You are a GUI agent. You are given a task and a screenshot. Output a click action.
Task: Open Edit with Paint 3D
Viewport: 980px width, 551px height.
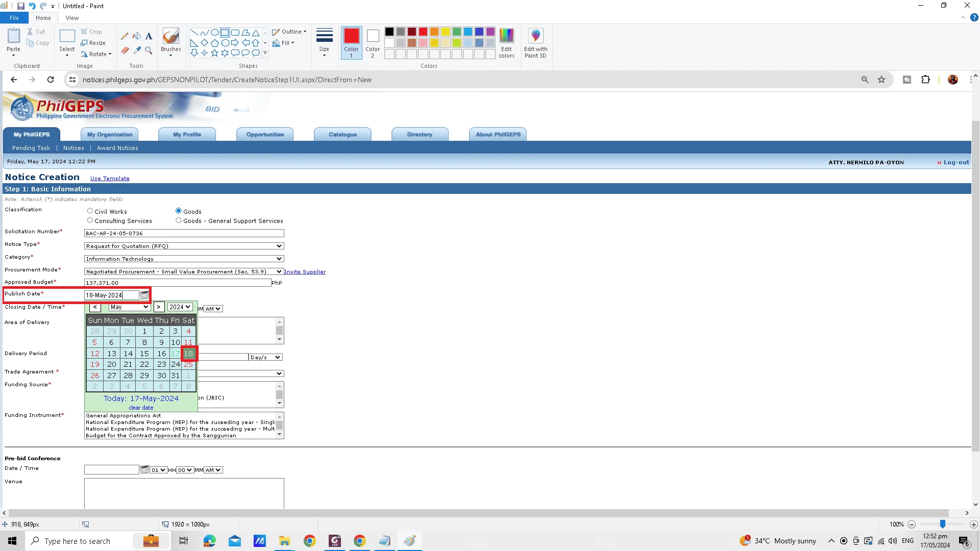[x=535, y=43]
